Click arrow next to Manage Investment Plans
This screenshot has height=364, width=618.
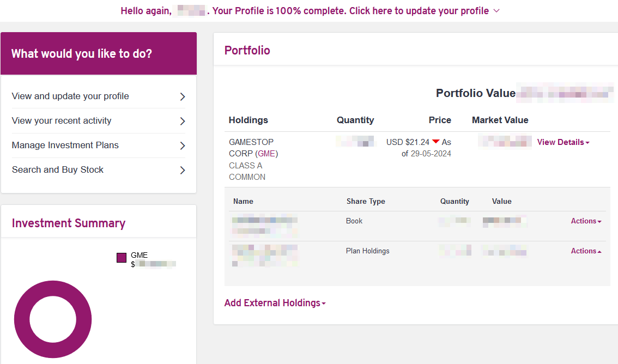click(183, 145)
